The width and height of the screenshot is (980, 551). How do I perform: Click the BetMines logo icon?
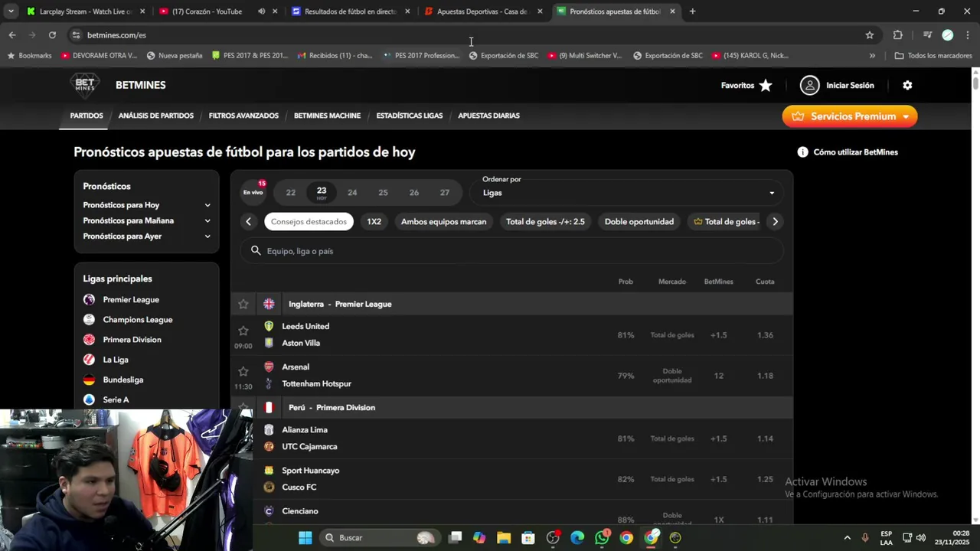coord(85,85)
